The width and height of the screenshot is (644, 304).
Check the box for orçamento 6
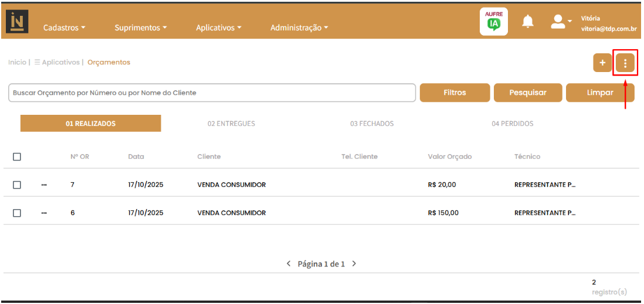tap(17, 213)
